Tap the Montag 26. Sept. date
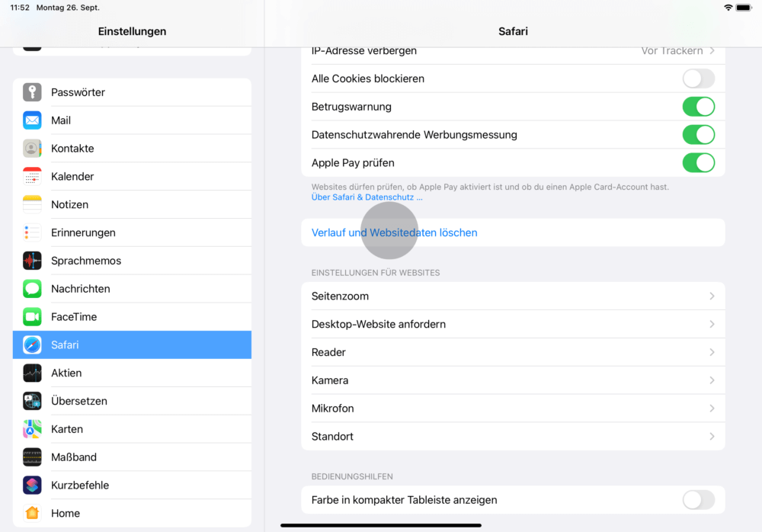This screenshot has width=762, height=532. pyautogui.click(x=68, y=8)
